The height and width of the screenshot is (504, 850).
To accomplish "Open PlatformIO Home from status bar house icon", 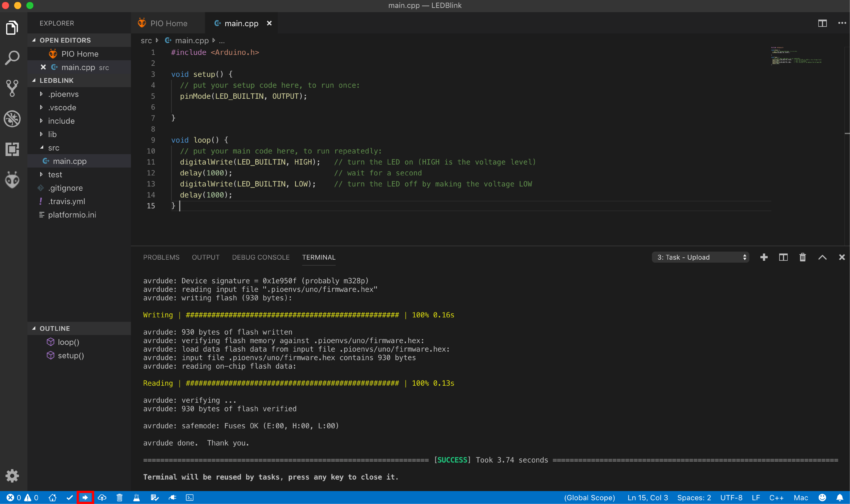I will point(52,498).
